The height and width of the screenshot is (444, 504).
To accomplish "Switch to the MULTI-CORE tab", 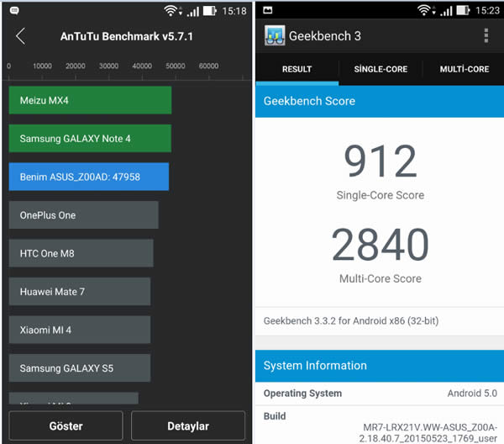I will coord(465,69).
